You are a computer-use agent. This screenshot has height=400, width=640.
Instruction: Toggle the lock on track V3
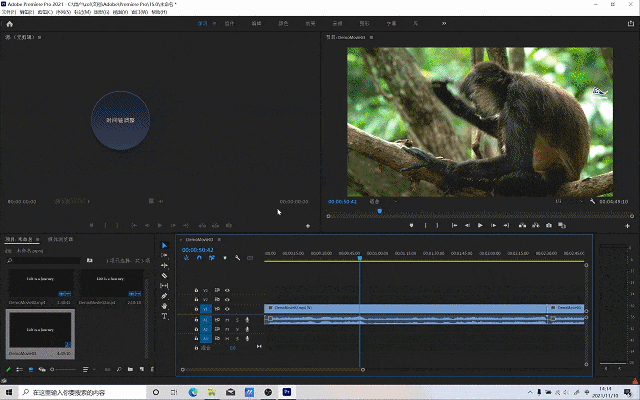click(196, 290)
